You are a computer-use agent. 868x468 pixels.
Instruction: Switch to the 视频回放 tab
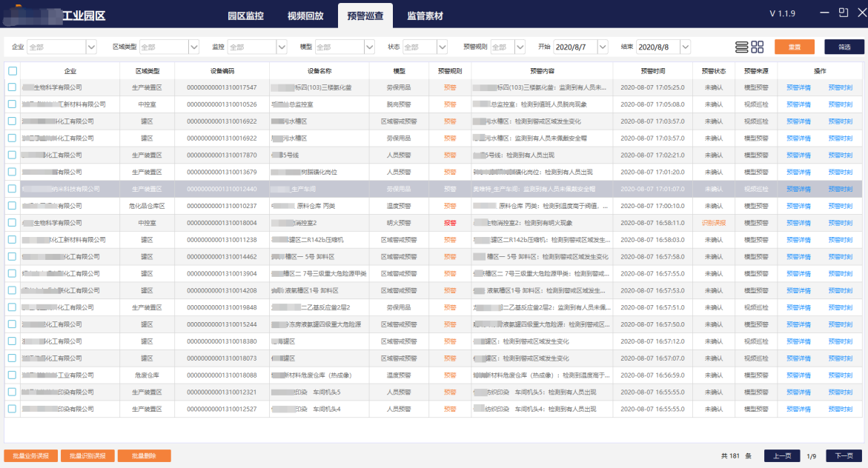point(305,16)
